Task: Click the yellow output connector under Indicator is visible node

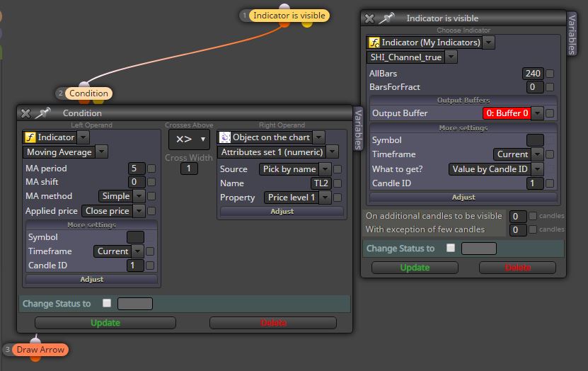Action: coord(307,25)
